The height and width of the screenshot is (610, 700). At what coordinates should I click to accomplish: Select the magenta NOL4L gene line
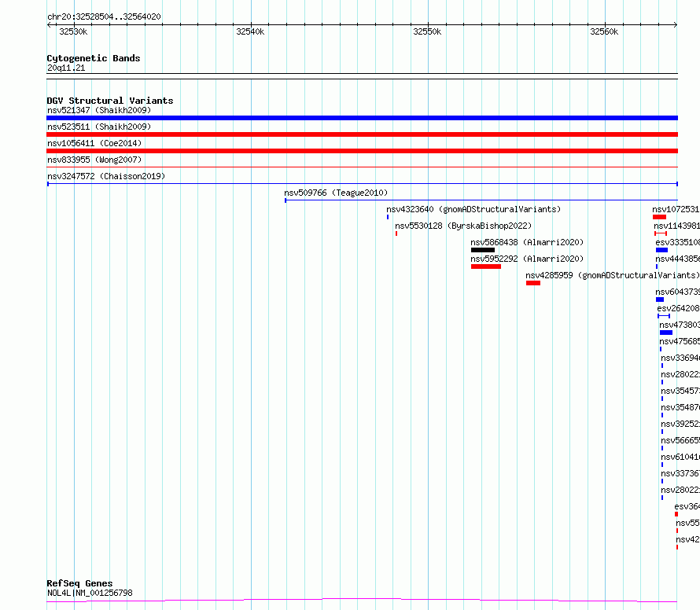point(362,601)
